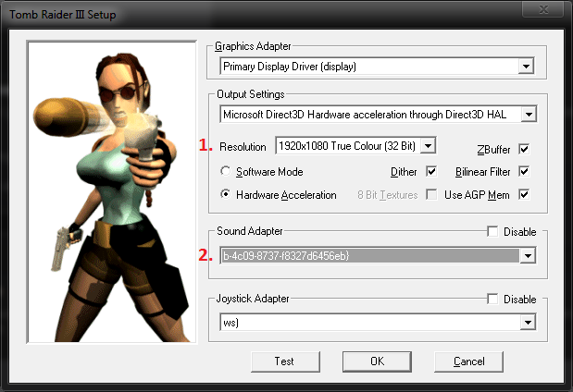The height and width of the screenshot is (392, 573).
Task: Click the Joystick Adapter group label
Action: click(253, 299)
